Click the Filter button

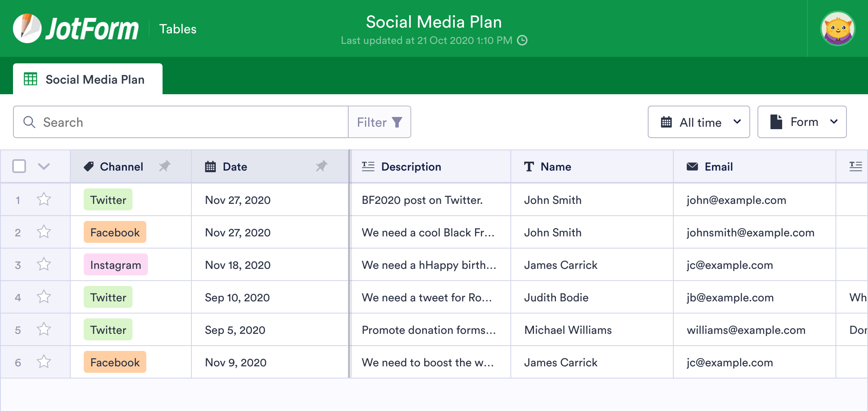click(x=379, y=122)
